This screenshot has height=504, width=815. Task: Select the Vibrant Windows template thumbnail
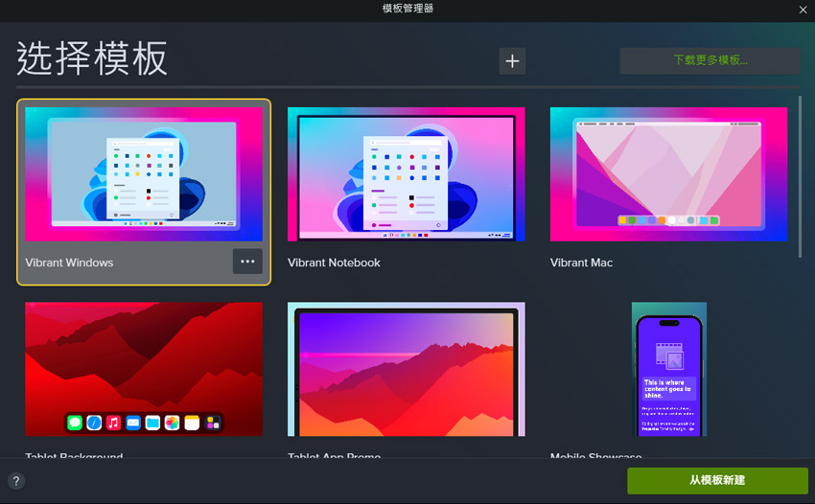[x=144, y=173]
